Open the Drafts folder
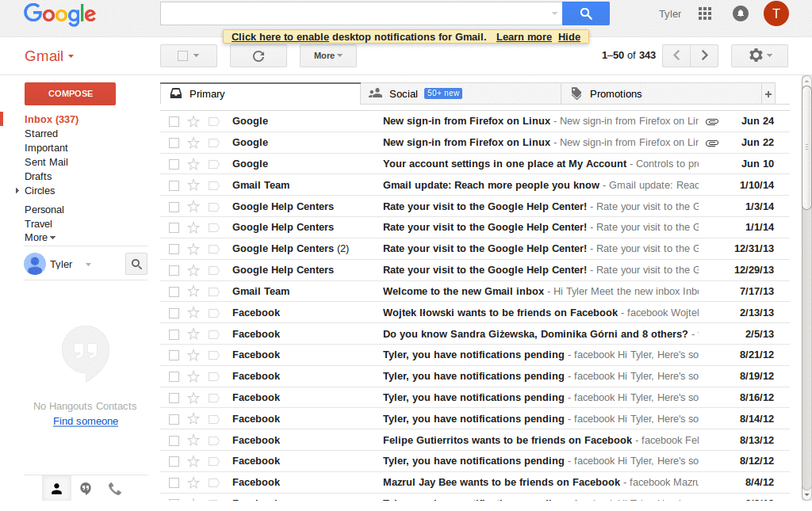 pyautogui.click(x=38, y=177)
